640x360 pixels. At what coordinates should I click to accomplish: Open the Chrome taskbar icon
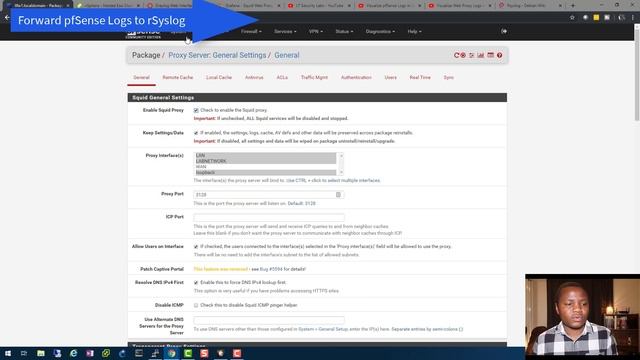[171, 353]
